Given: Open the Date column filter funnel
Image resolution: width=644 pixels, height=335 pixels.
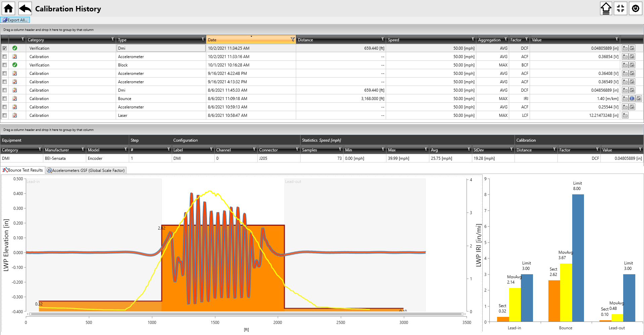Looking at the screenshot, I should click(292, 40).
